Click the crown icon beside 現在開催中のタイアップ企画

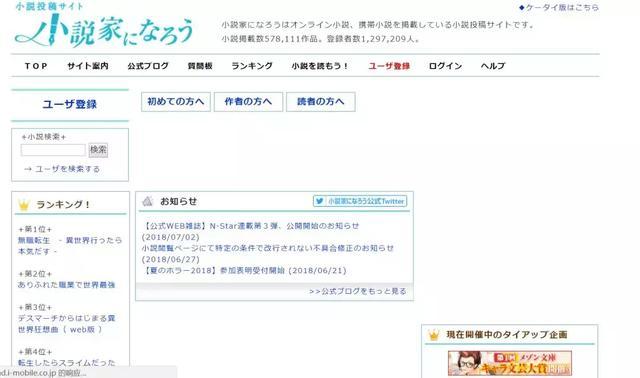(433, 335)
